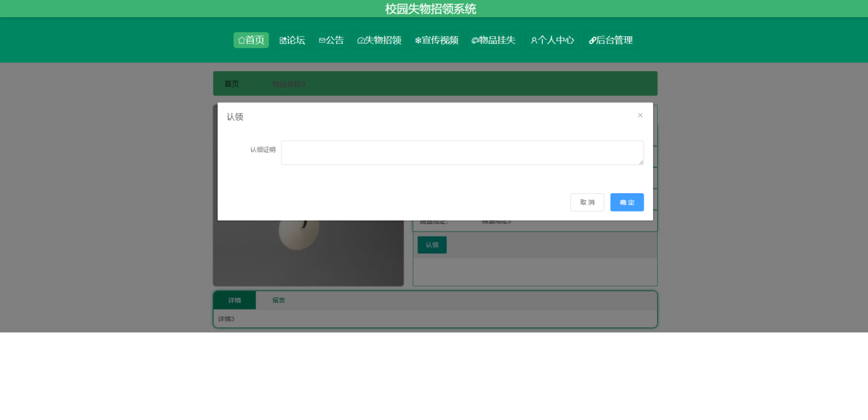Close the 认领 dialog with the X
Viewport: 868px width, 420px height.
point(640,115)
